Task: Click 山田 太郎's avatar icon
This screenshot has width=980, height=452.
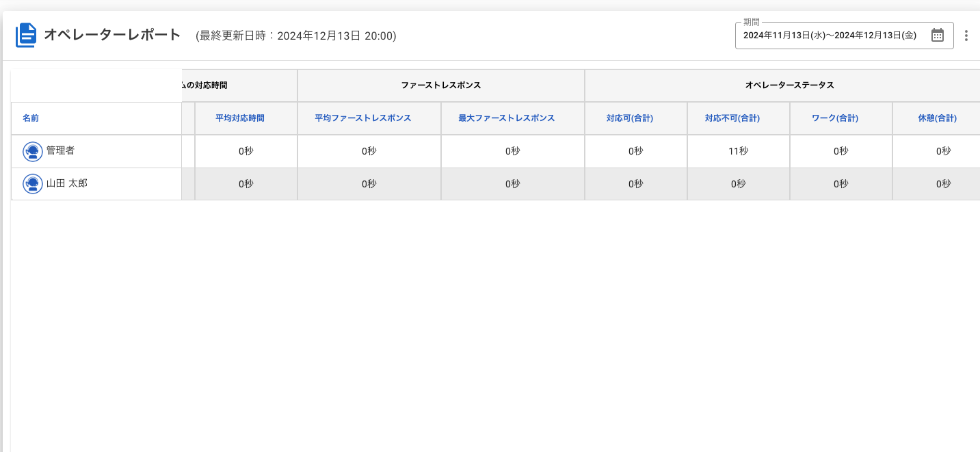Action: [33, 183]
